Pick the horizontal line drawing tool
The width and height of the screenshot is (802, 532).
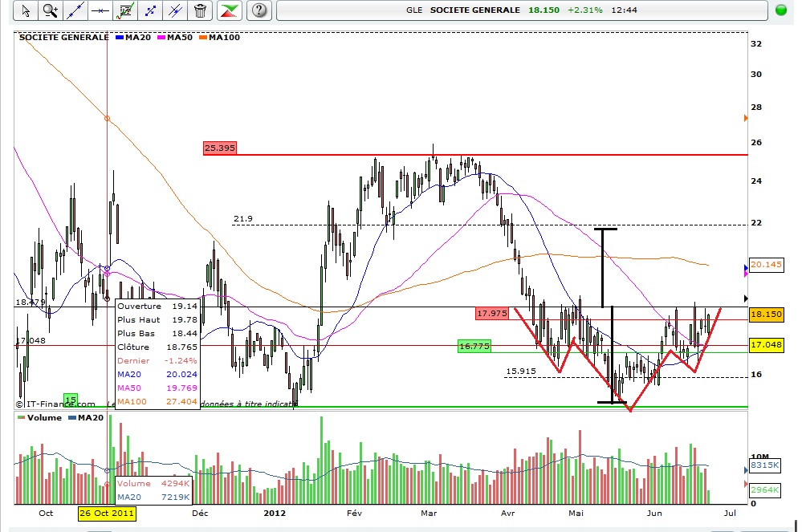100,10
